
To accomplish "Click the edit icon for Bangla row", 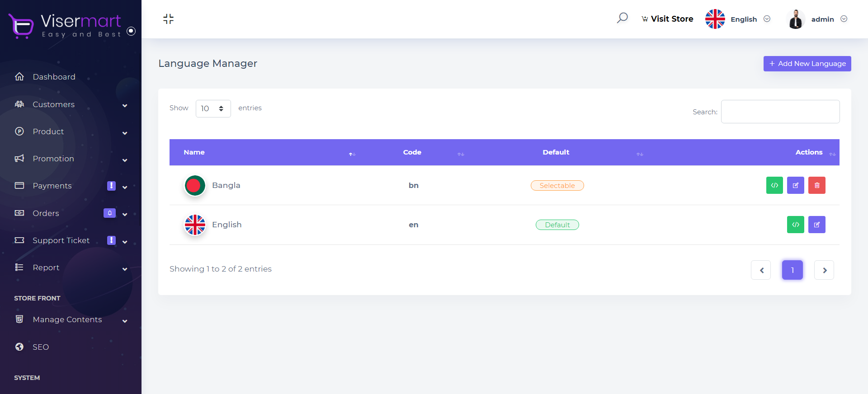I will [796, 185].
